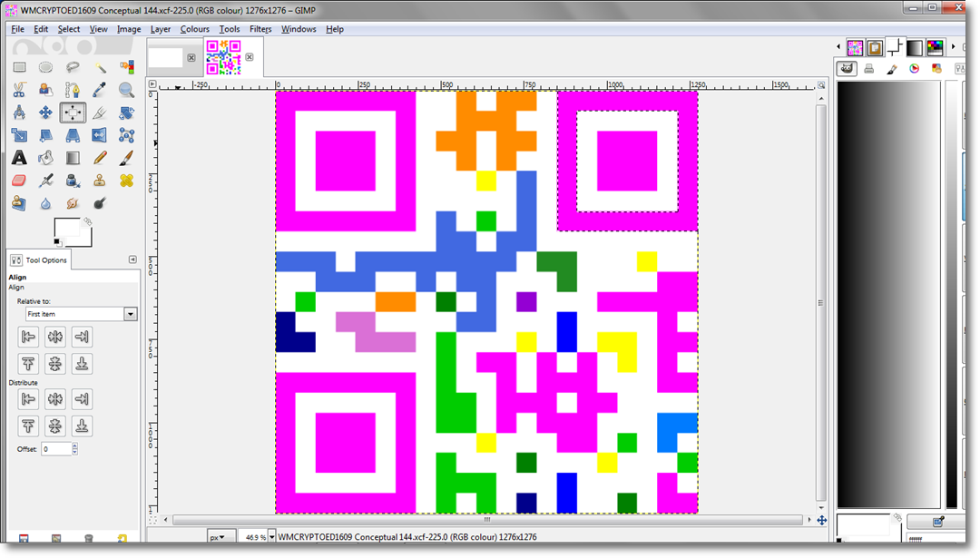
Task: Select the Clone stamp tool
Action: coord(100,181)
